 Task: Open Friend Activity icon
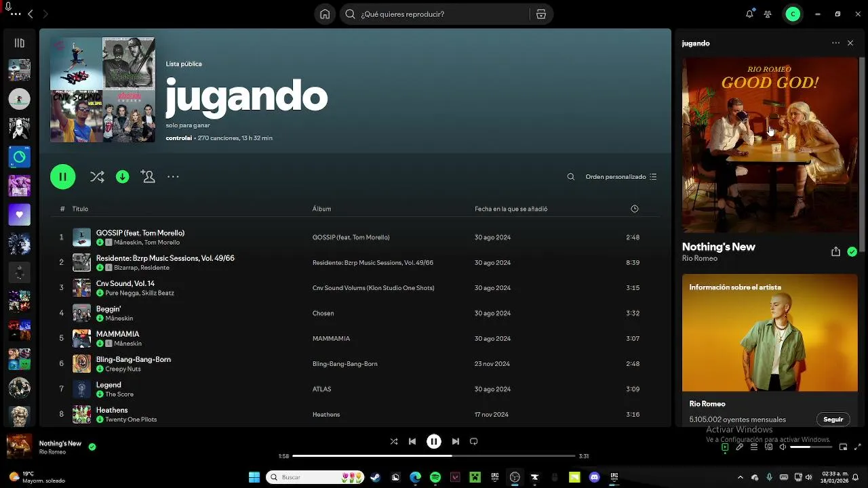[x=768, y=14]
